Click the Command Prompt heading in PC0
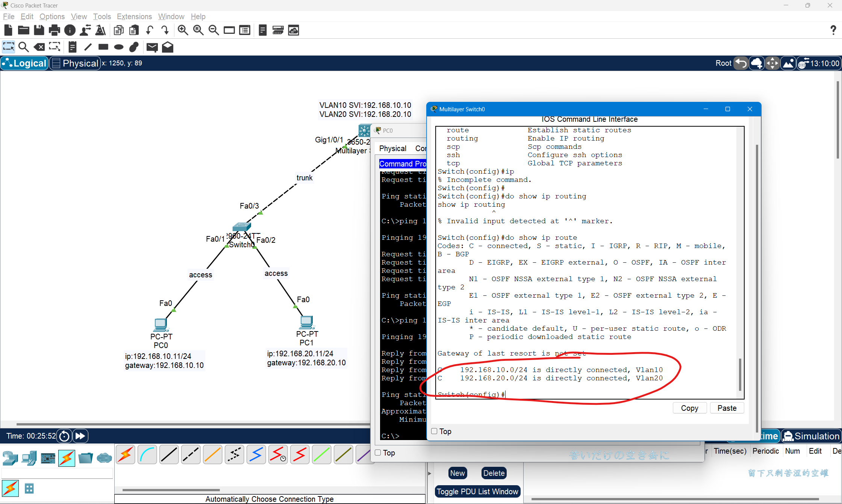The image size is (842, 504). pos(403,164)
